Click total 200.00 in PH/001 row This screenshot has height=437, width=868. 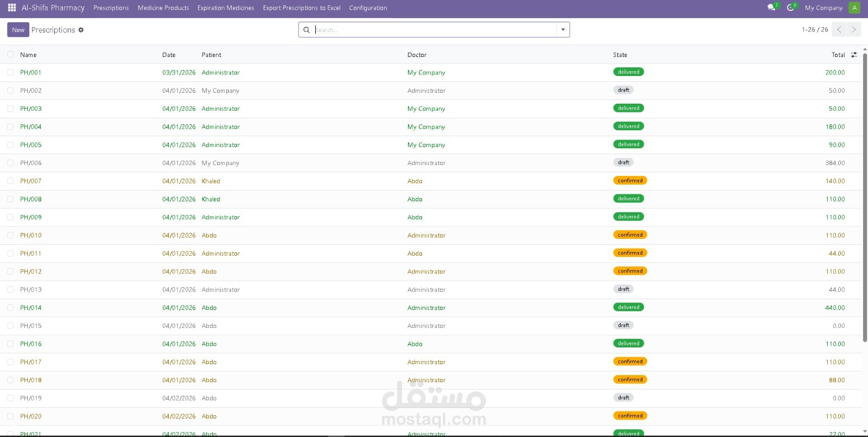coord(835,72)
